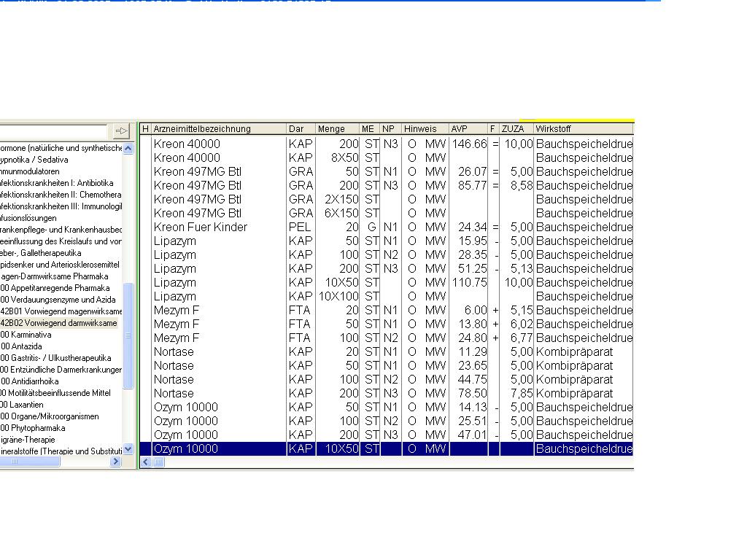Select Organe/Mikroorganismen subcategory

click(x=50, y=416)
